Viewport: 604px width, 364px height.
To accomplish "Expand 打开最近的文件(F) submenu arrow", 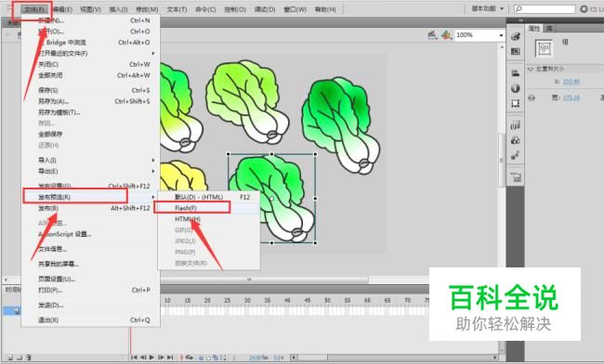I will [x=153, y=53].
